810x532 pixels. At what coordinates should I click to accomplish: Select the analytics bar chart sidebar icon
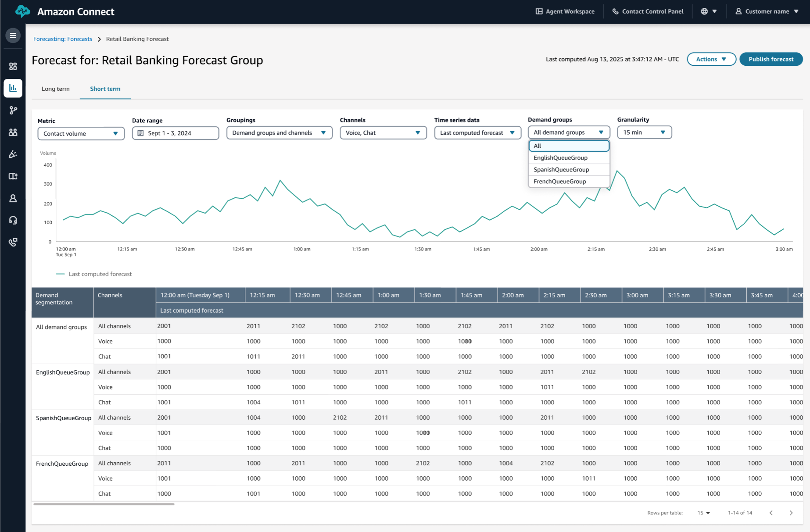(x=13, y=88)
